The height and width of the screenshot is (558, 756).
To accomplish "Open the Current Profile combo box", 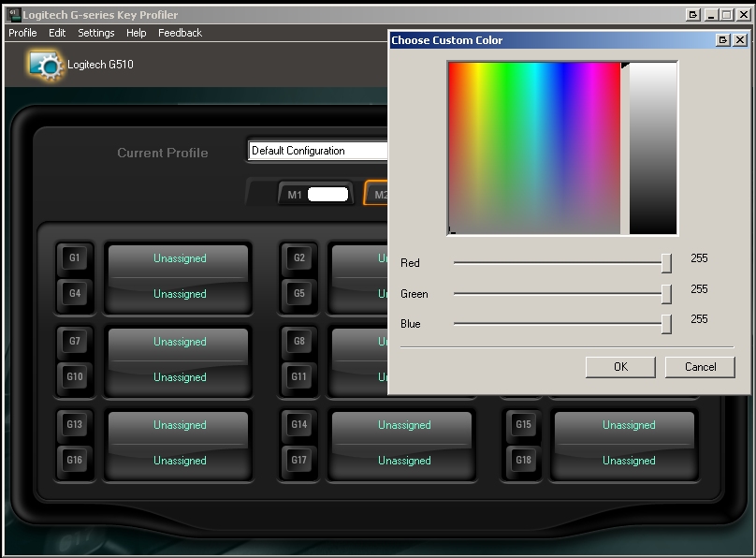I will pos(318,151).
